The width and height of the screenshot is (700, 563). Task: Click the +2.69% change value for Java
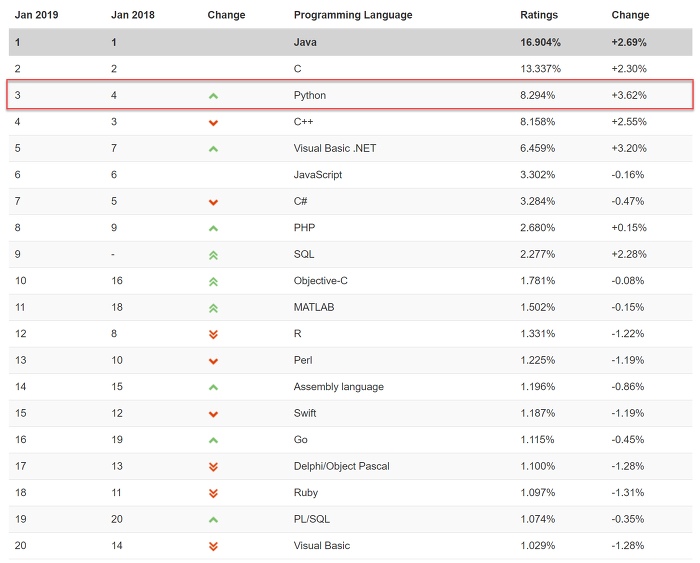click(x=629, y=42)
